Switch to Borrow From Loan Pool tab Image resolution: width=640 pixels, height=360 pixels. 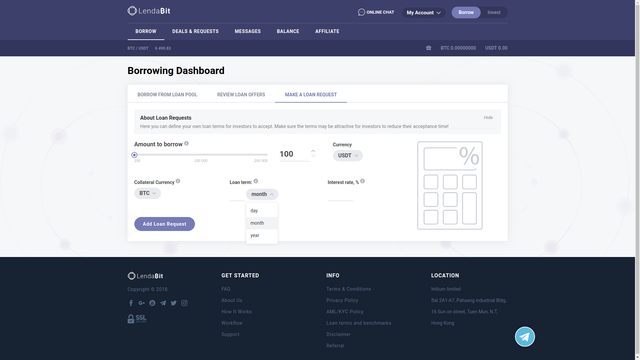[x=167, y=95]
